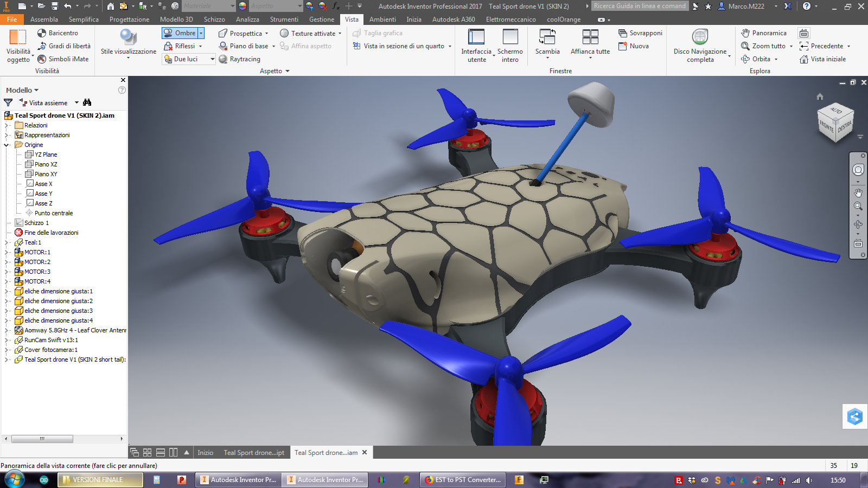
Task: Open Disco Navigazione completa wheel
Action: [x=700, y=46]
